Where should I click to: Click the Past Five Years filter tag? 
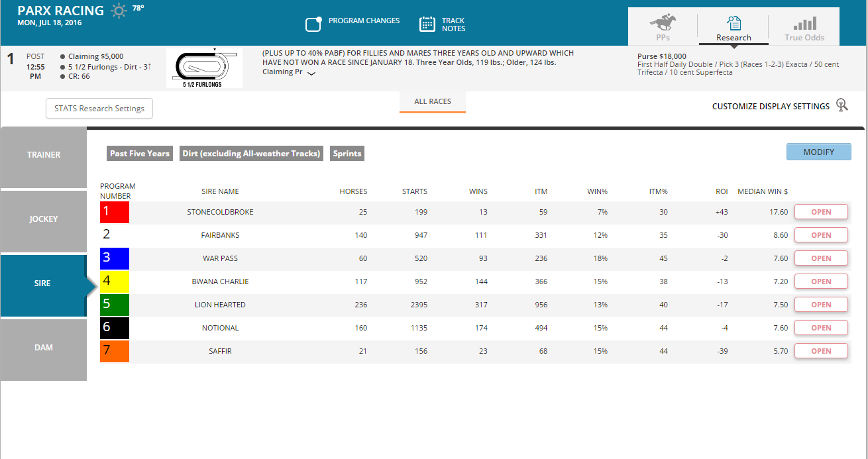[x=140, y=154]
